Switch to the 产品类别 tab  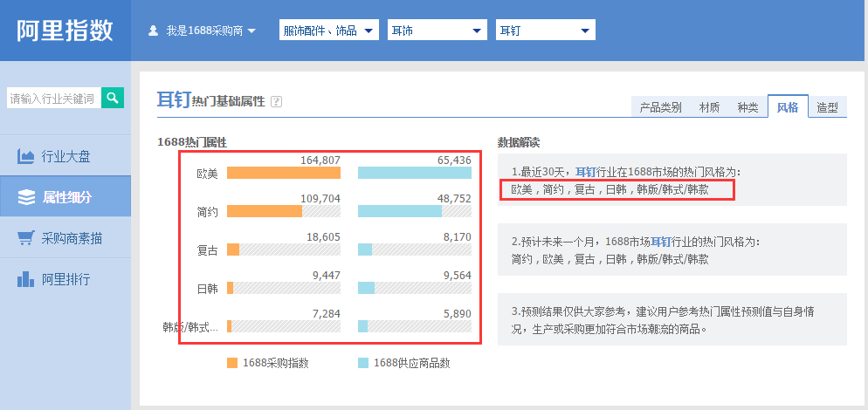point(660,107)
